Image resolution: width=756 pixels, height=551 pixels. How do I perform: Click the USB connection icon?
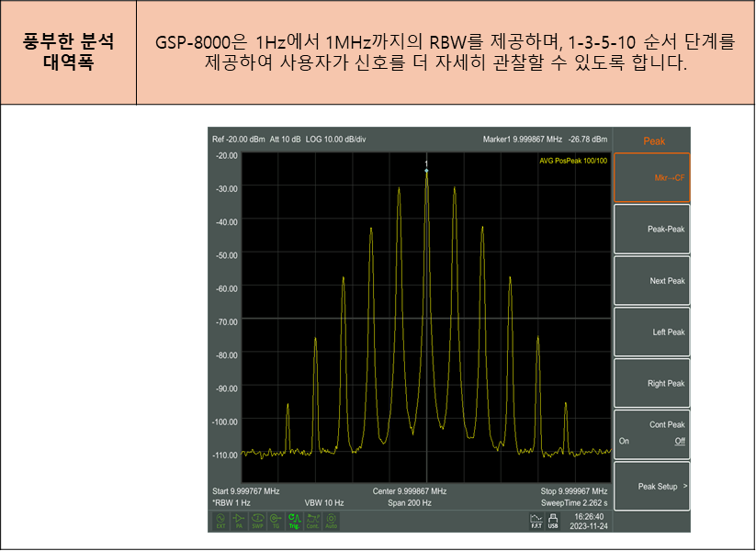click(553, 521)
